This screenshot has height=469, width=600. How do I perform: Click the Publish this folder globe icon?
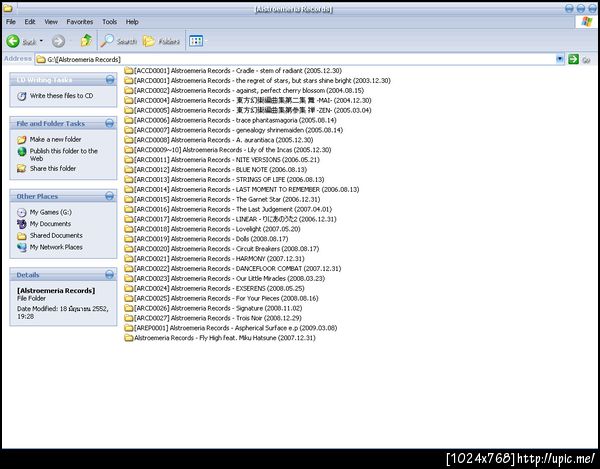pyautogui.click(x=22, y=151)
